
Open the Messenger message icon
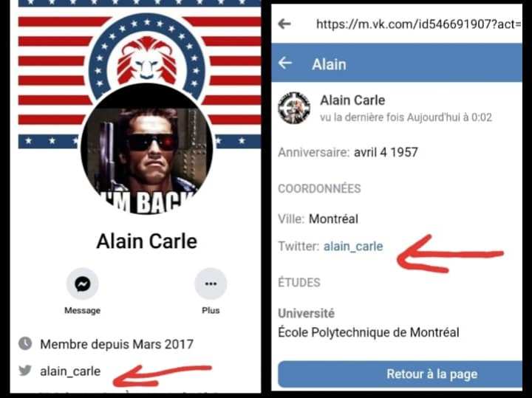point(83,284)
